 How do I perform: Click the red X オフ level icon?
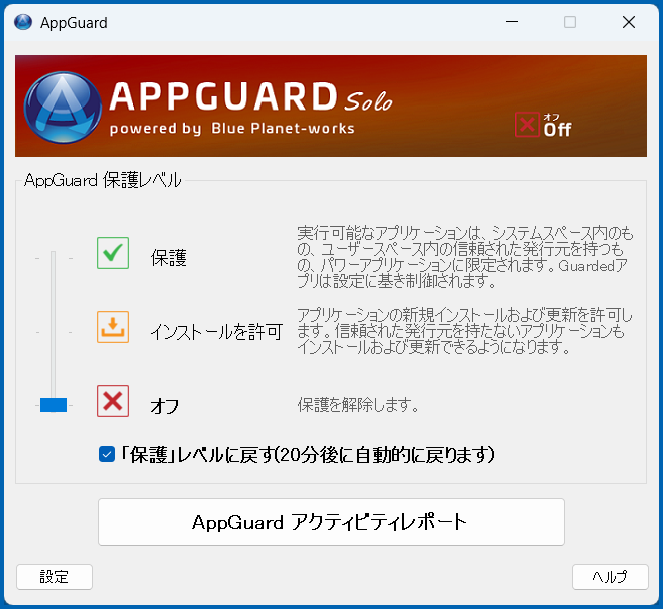click(113, 401)
